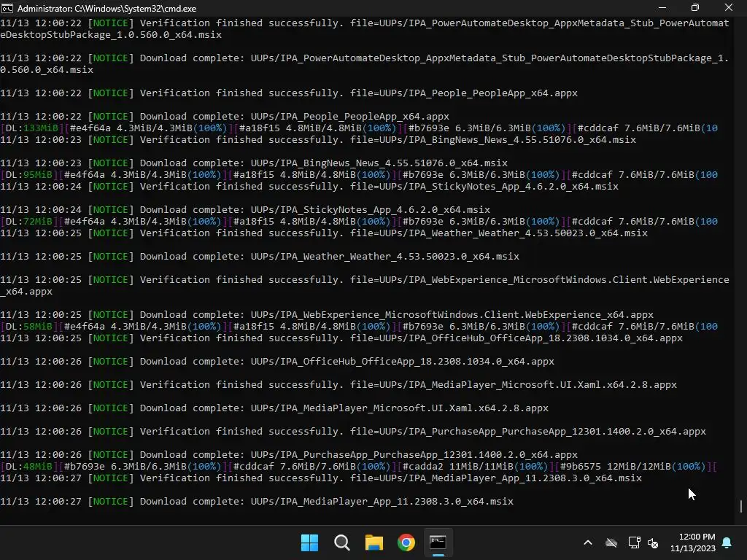
Task: Click the DL:72MiB progress text
Action: point(29,222)
